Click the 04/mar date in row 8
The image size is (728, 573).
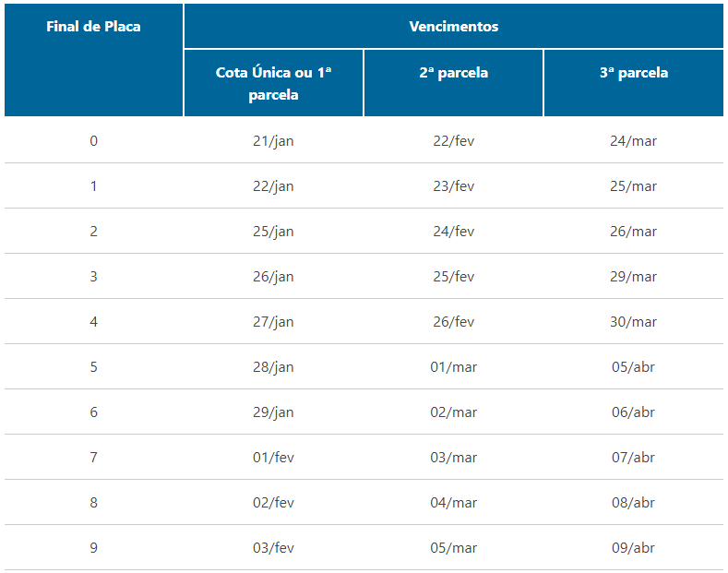[454, 503]
